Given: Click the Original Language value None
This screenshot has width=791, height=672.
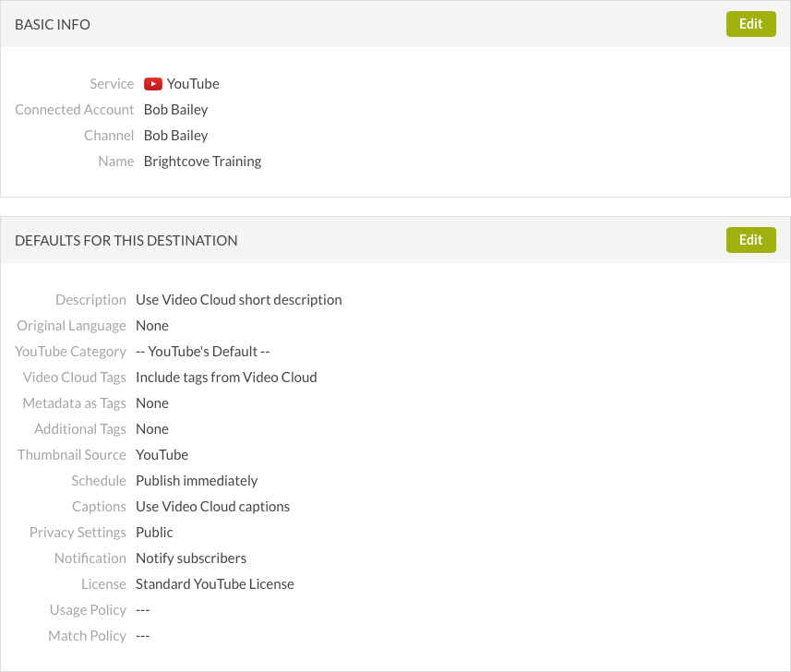Looking at the screenshot, I should point(152,326).
